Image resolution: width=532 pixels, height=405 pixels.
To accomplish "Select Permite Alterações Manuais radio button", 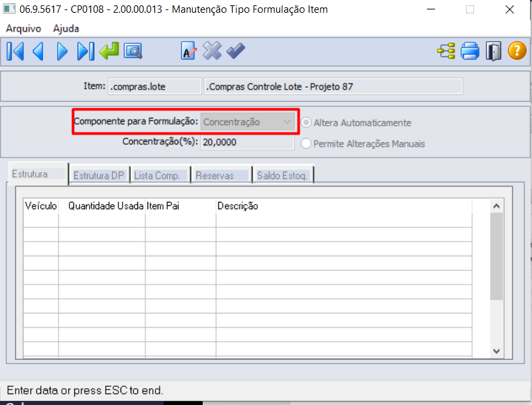I will tap(306, 143).
